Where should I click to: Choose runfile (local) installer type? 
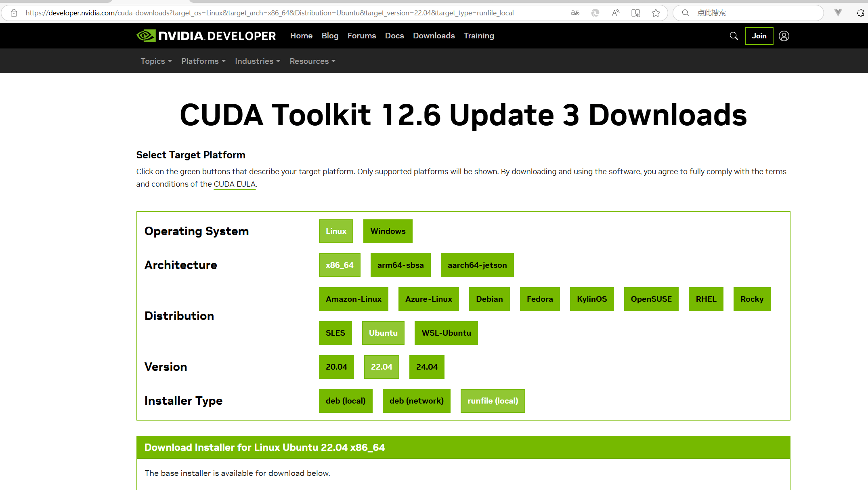coord(493,401)
